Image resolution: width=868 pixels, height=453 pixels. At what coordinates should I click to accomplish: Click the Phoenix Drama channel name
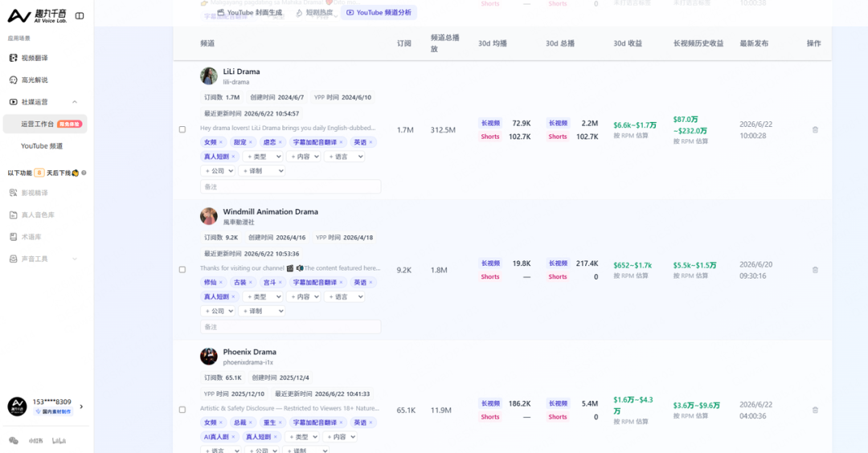(x=250, y=352)
